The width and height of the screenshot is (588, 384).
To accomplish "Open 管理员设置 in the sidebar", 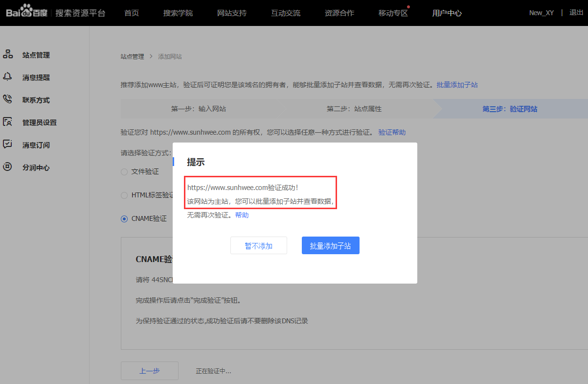I will (x=40, y=123).
